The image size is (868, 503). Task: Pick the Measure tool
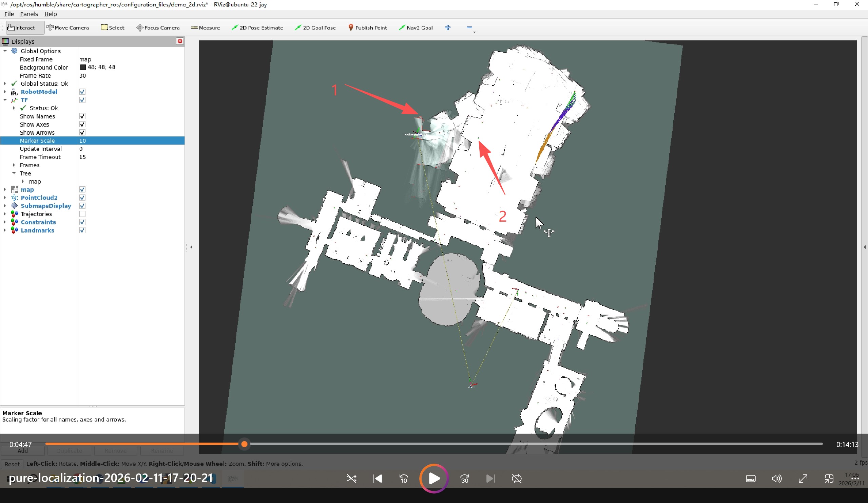[205, 27]
